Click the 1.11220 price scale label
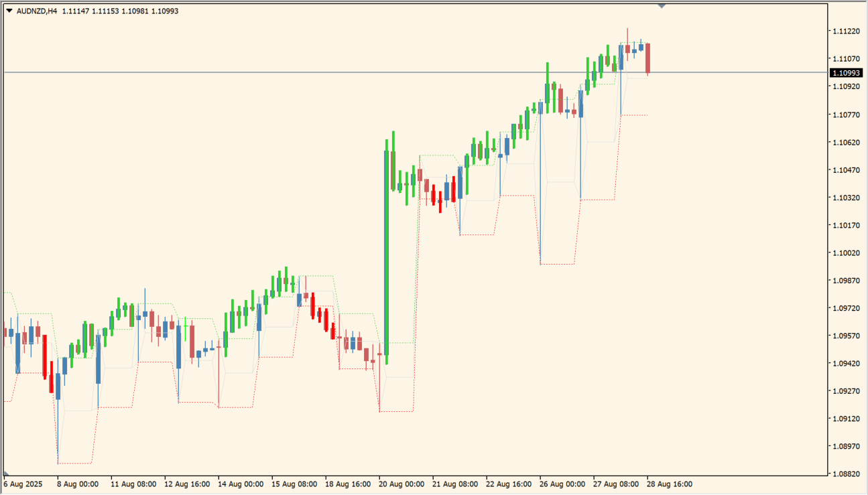This screenshot has width=868, height=495. point(846,31)
